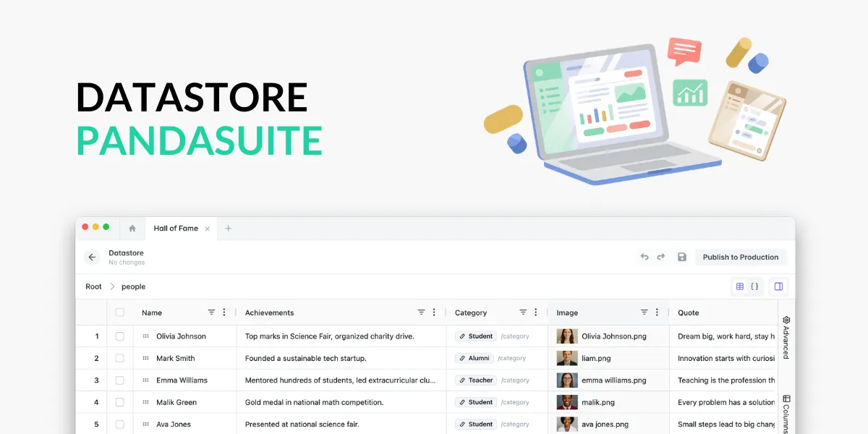The height and width of the screenshot is (434, 868).
Task: Toggle the select-all checkbox in the header
Action: [120, 312]
